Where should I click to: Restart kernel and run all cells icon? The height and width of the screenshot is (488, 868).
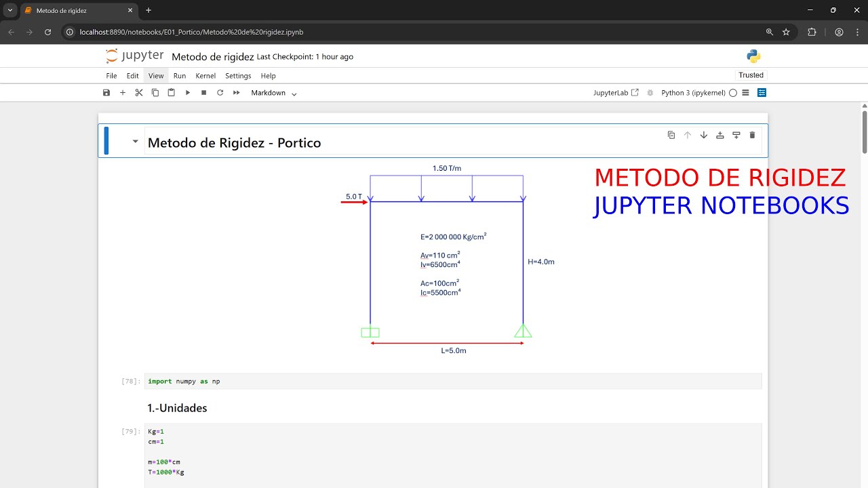pyautogui.click(x=237, y=93)
